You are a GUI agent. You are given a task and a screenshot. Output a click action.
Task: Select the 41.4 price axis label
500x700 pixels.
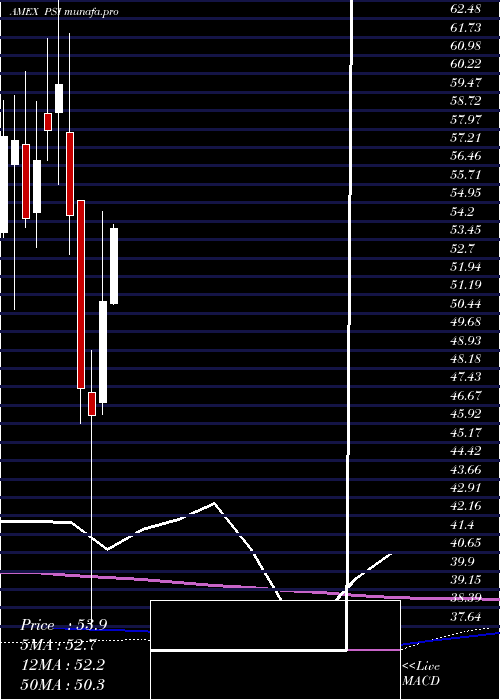coord(462,525)
